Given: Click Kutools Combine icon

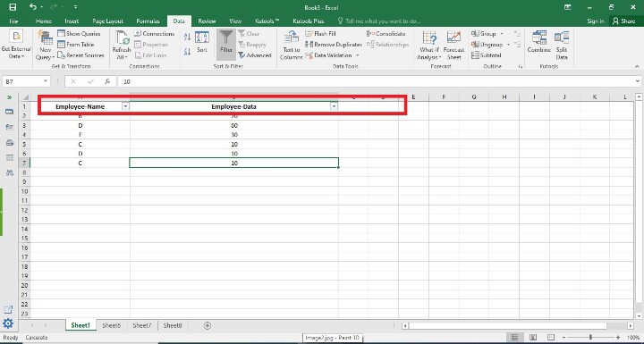Looking at the screenshot, I should pos(538,42).
